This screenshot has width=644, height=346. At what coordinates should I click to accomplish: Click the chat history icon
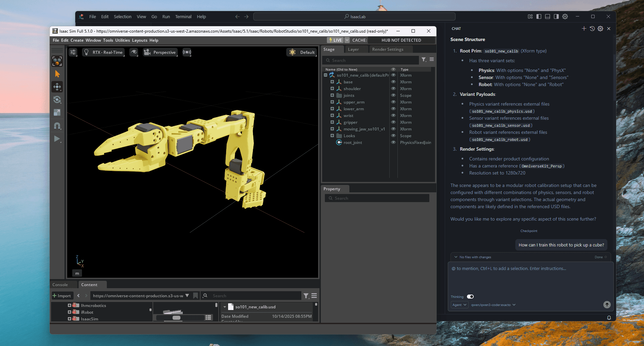(592, 29)
